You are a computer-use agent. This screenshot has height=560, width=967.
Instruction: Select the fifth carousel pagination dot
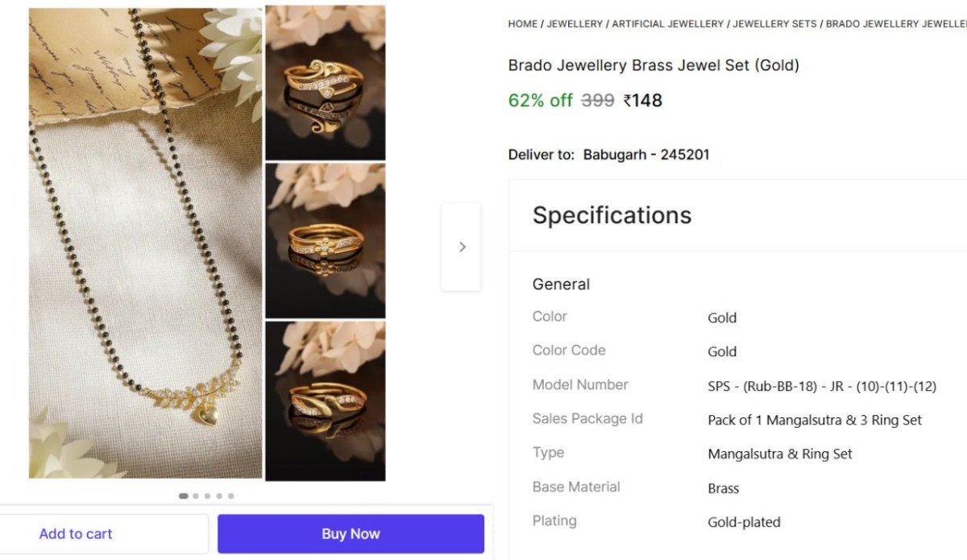pyautogui.click(x=230, y=496)
